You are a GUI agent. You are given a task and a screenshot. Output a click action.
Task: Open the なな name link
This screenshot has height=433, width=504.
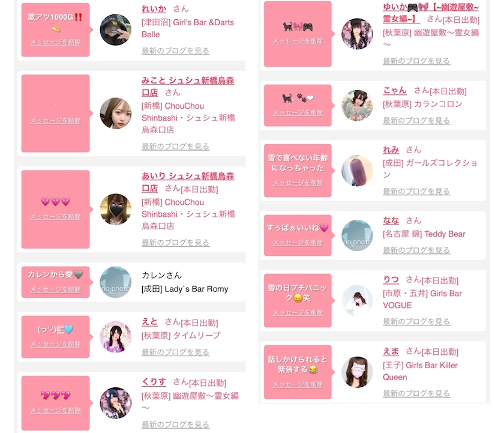(x=391, y=220)
